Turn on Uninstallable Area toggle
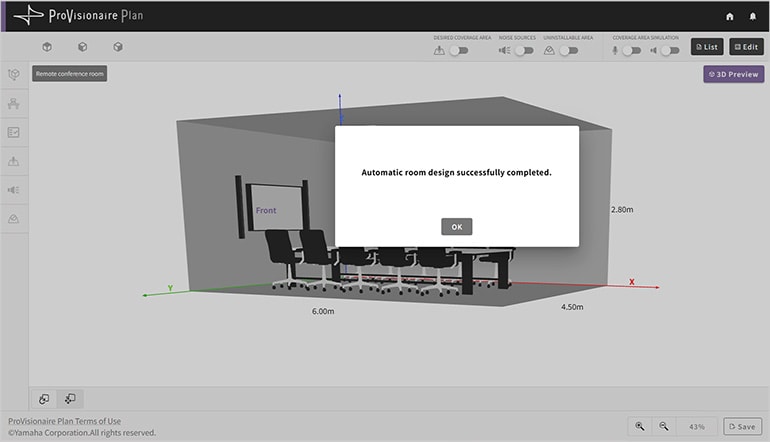Screen dimensions: 770x442 coord(567,49)
